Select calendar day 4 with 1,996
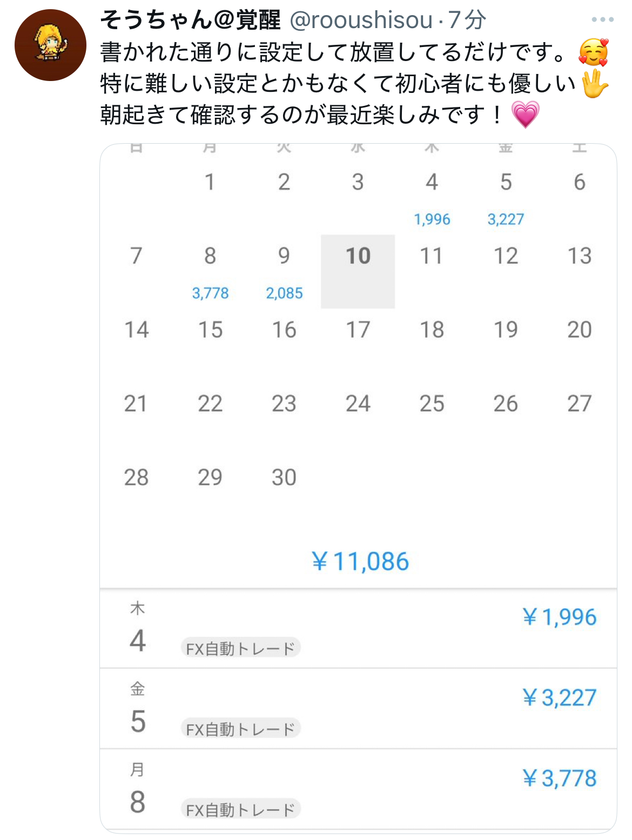The width and height of the screenshot is (632, 840). click(432, 197)
